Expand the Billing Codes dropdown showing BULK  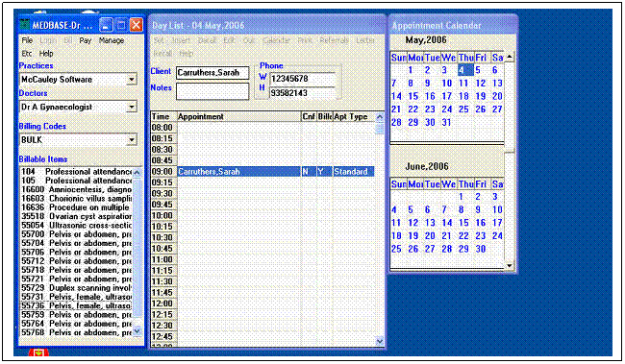point(132,140)
